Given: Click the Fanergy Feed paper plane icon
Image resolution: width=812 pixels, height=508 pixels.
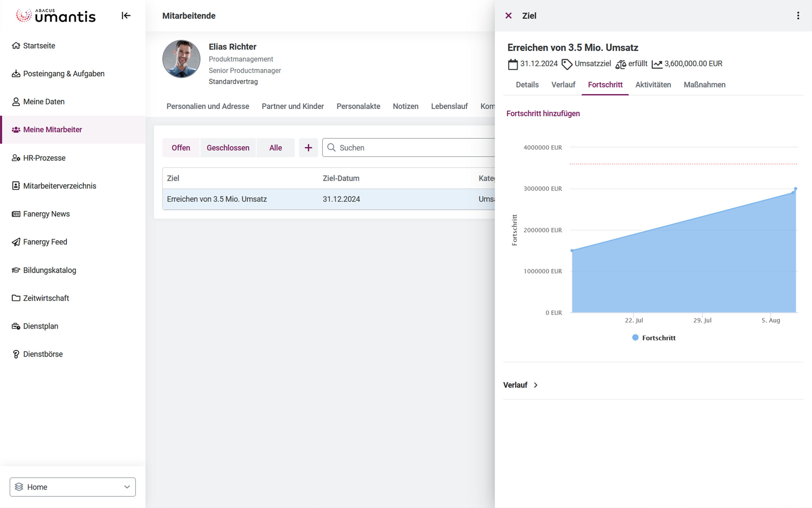Looking at the screenshot, I should (x=16, y=242).
